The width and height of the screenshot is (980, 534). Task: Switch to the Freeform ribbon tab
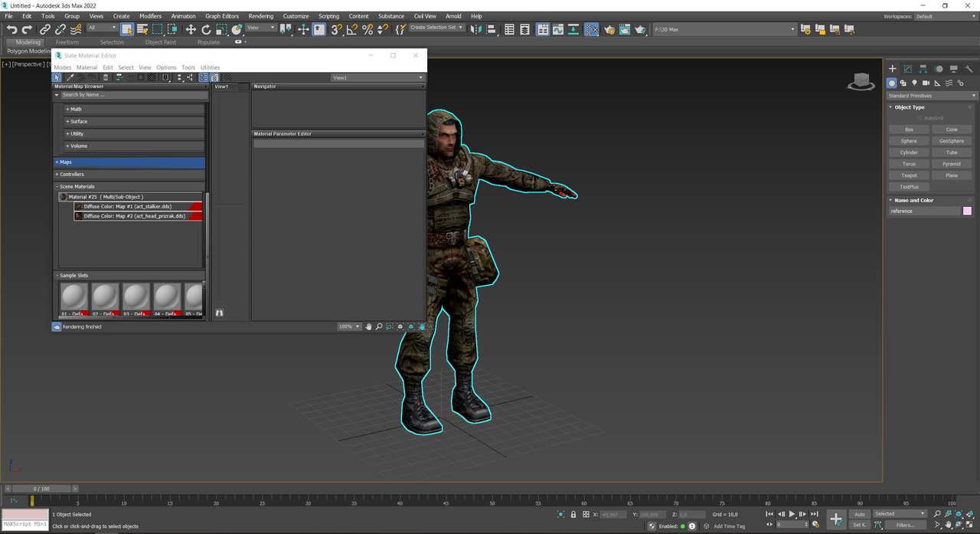(x=67, y=42)
